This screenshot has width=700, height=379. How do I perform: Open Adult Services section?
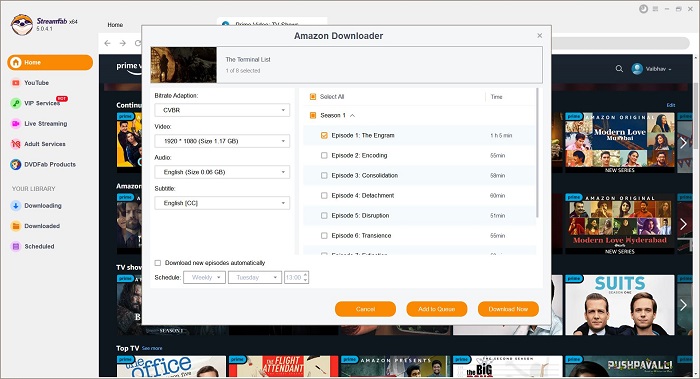point(45,144)
